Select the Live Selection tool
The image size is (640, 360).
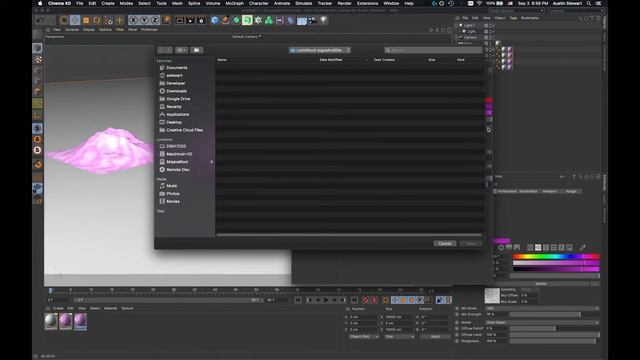click(64, 20)
